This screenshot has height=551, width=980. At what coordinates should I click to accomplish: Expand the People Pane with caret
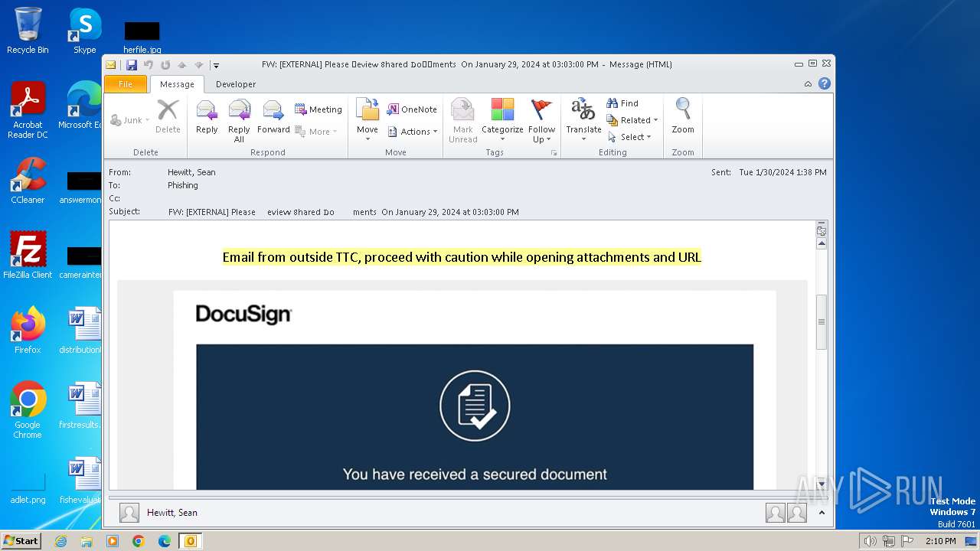(x=822, y=513)
